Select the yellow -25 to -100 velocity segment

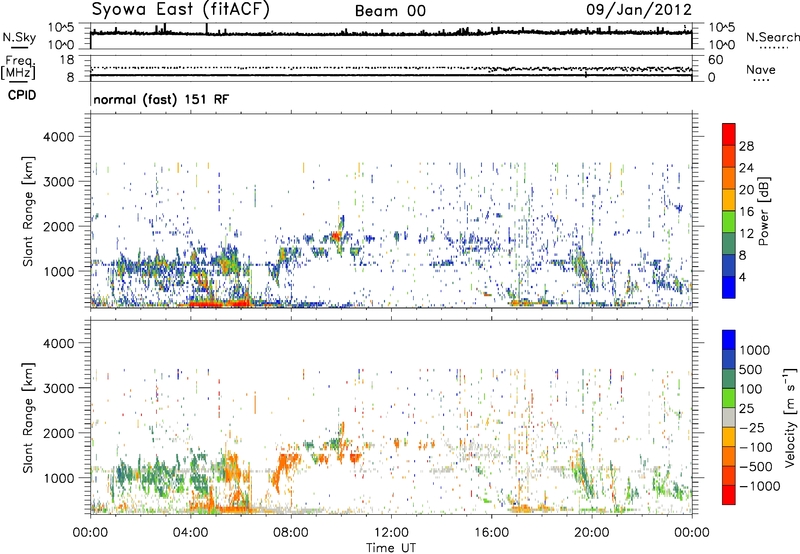click(x=729, y=437)
